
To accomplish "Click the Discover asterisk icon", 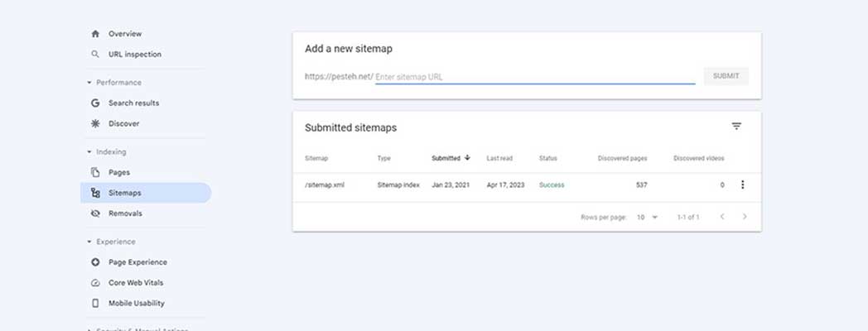I will (95, 124).
